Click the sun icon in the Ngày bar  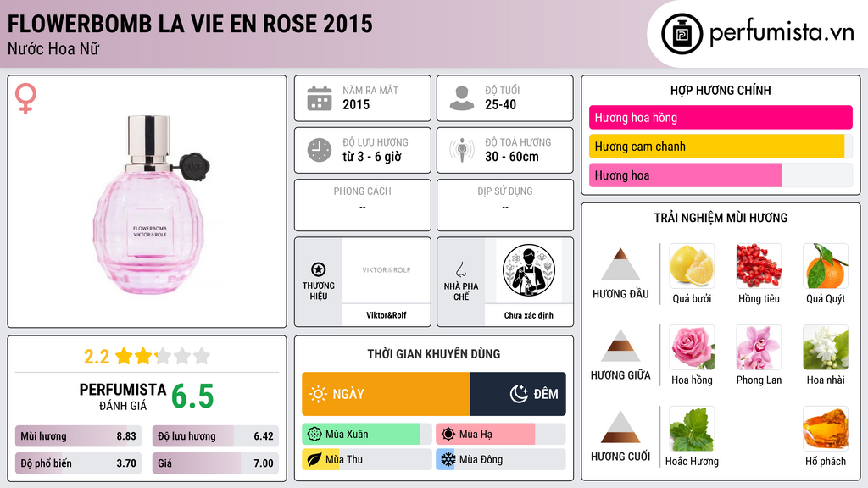319,394
